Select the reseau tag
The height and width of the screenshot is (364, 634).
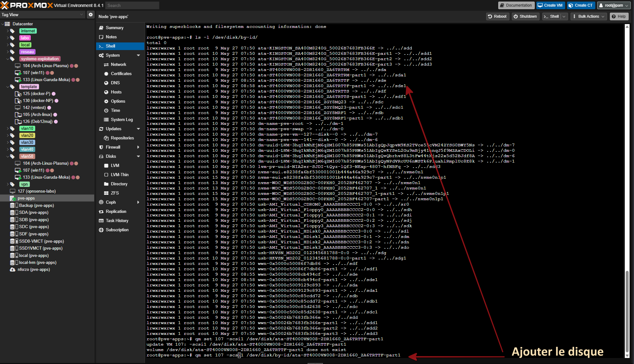point(27,52)
